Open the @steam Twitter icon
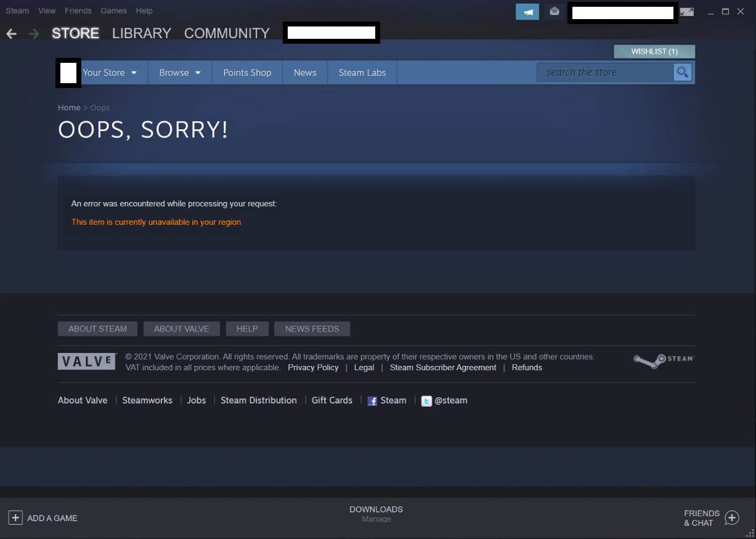This screenshot has width=756, height=539. (x=426, y=400)
